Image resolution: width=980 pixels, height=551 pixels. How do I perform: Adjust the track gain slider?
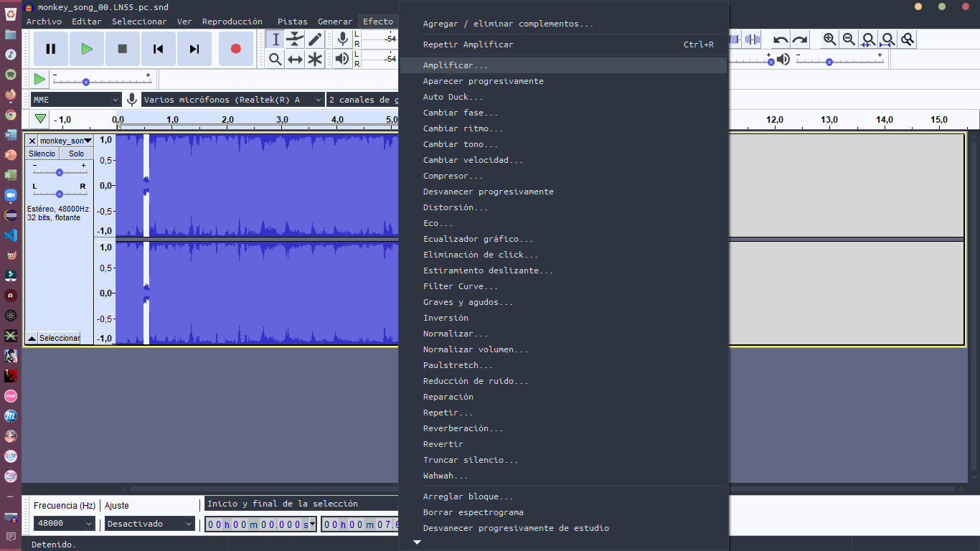click(60, 172)
